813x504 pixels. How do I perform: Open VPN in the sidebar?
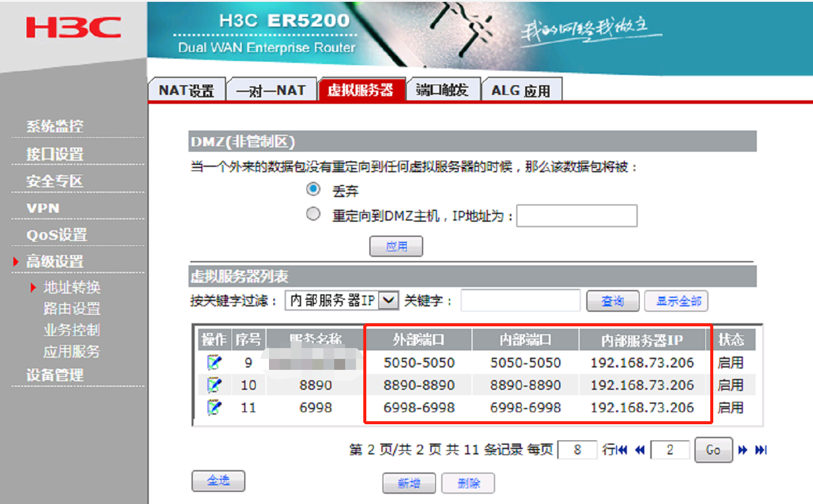pos(43,208)
